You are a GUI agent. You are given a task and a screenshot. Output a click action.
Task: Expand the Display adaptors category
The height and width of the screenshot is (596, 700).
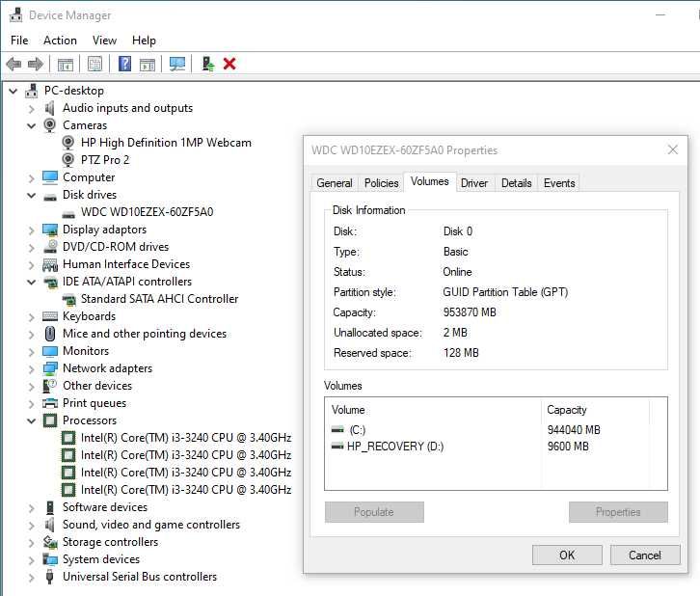[x=31, y=230]
